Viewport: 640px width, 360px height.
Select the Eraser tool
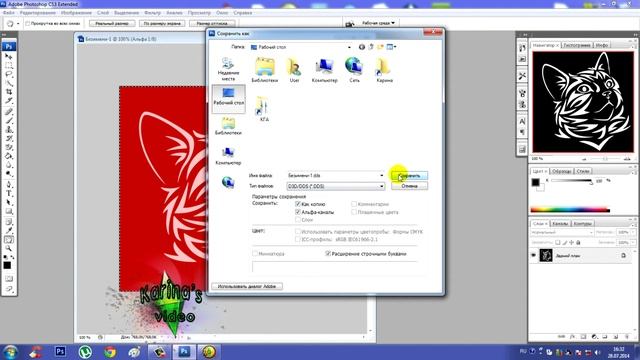click(x=9, y=148)
